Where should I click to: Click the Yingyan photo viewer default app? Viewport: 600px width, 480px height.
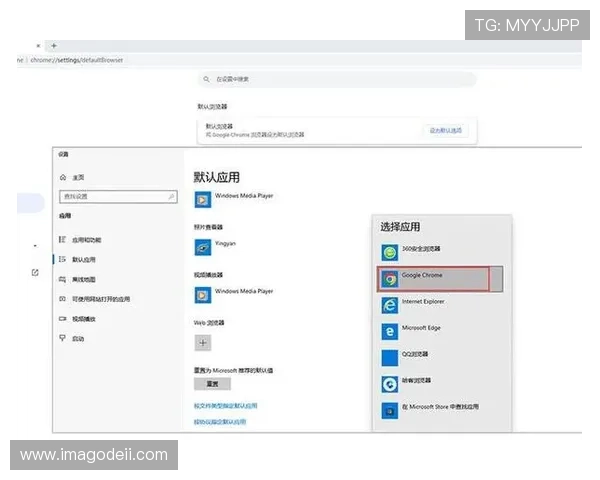[215, 247]
